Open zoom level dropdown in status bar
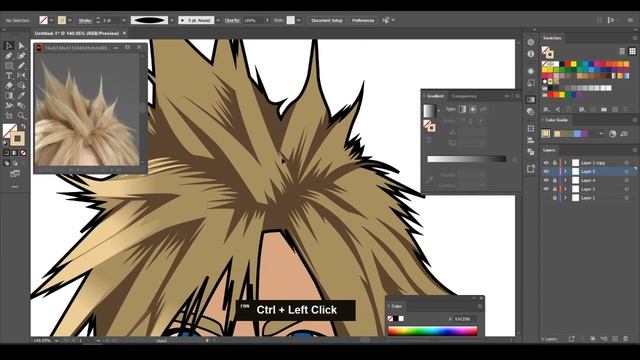 [56, 340]
